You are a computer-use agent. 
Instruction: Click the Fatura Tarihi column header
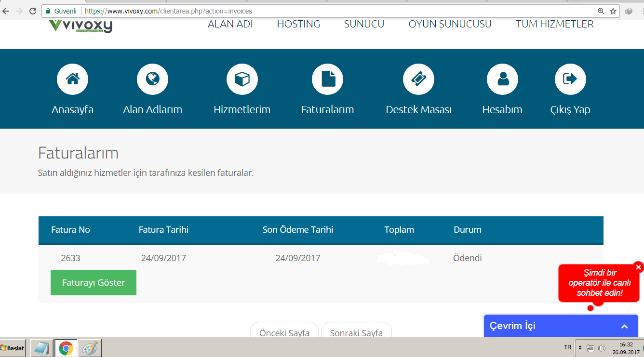[x=163, y=230]
